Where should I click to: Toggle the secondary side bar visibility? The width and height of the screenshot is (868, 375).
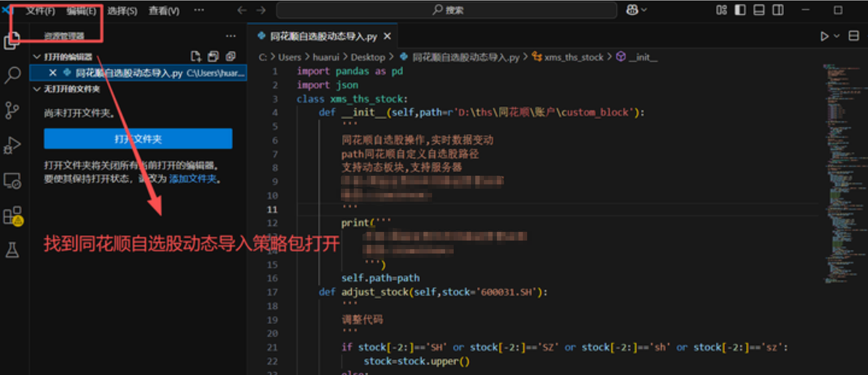[778, 10]
